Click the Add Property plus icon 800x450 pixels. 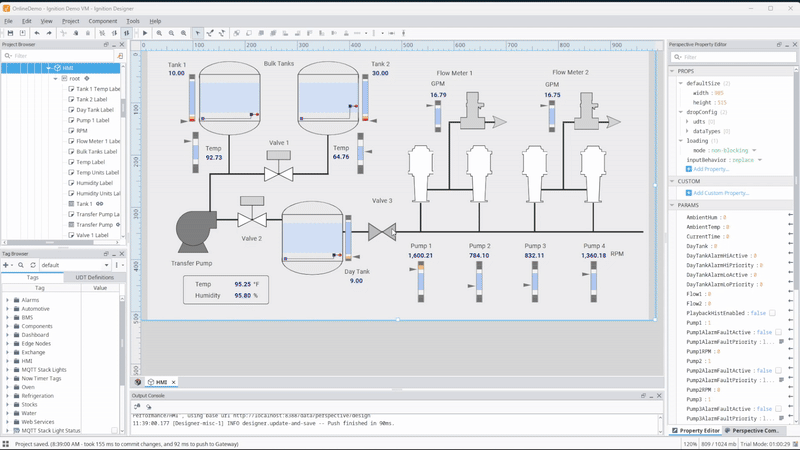689,169
